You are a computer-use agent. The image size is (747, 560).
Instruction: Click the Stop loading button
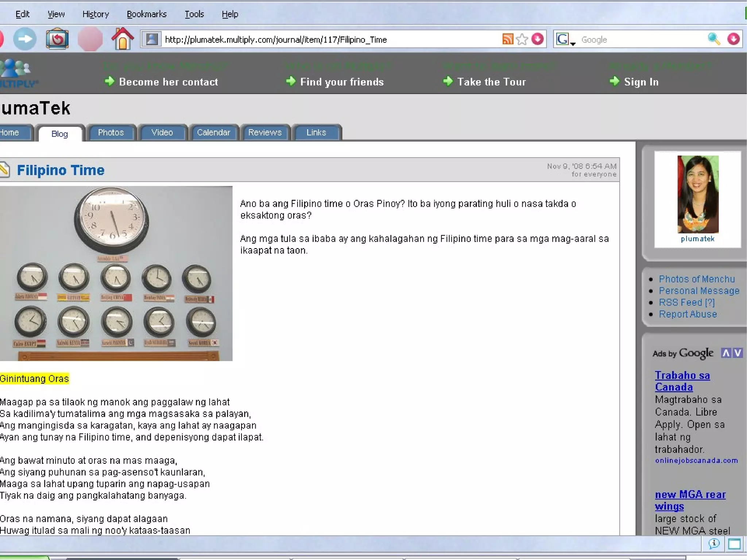pos(90,39)
